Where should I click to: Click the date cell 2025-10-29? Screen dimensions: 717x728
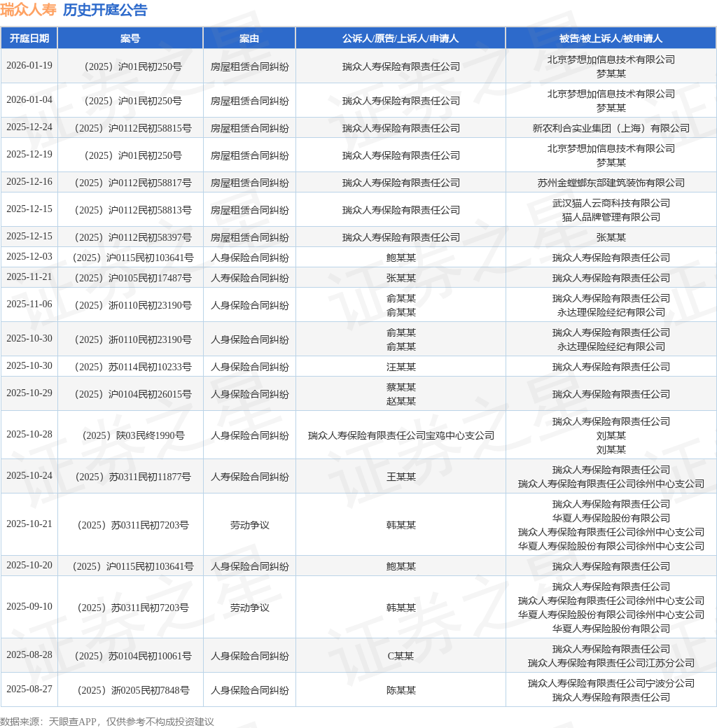[29, 393]
